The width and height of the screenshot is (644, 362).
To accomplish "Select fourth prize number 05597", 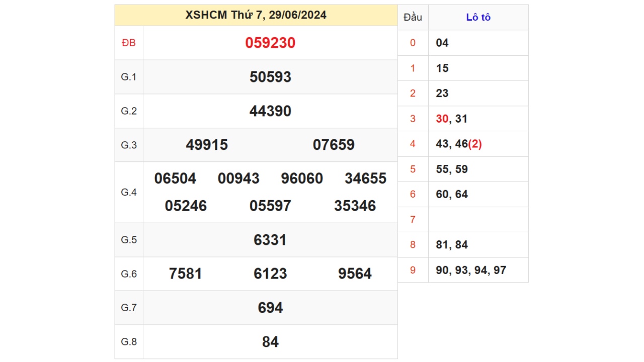I will click(270, 206).
